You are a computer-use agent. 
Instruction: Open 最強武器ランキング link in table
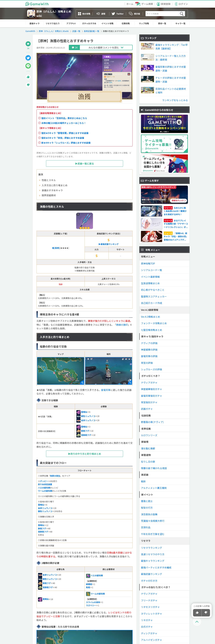coord(108,244)
